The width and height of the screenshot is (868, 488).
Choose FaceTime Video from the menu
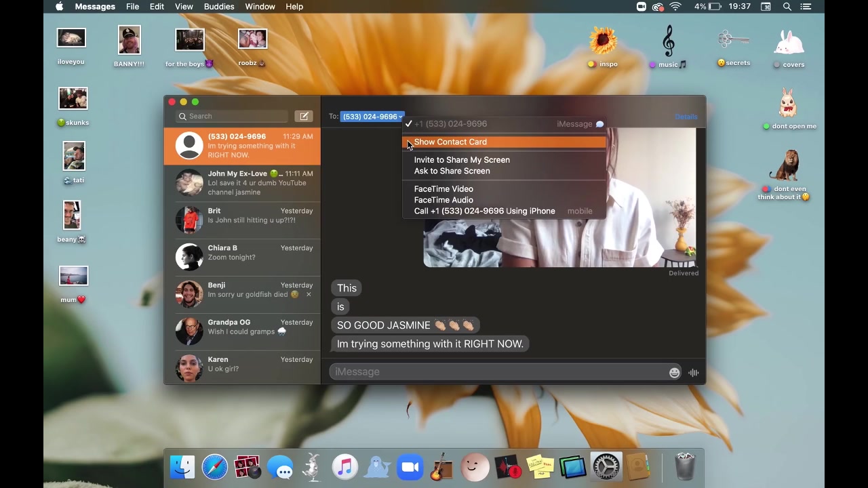click(x=443, y=189)
